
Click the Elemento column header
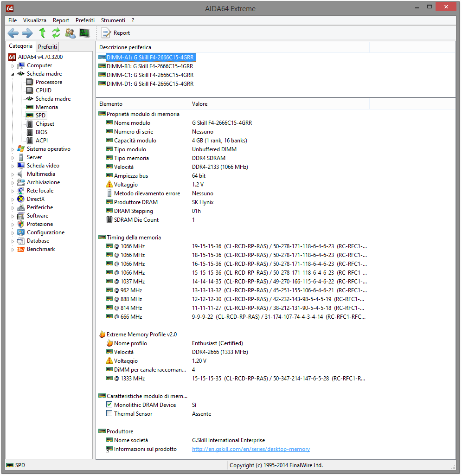tap(142, 104)
